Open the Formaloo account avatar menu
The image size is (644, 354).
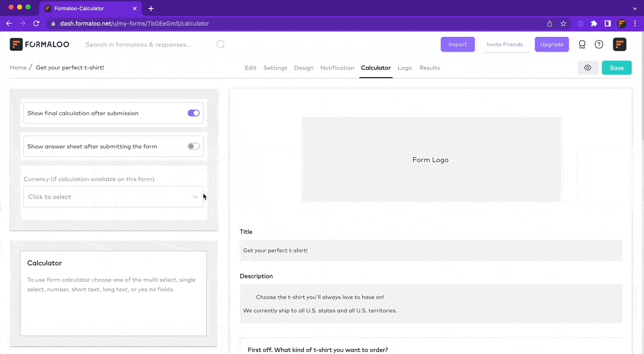[620, 44]
